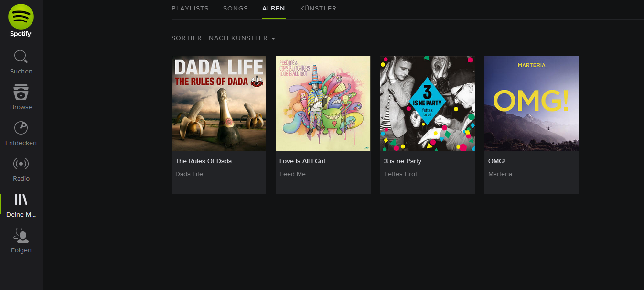This screenshot has height=290, width=644.
Task: Click the Browse label in sidebar
Action: point(21,107)
